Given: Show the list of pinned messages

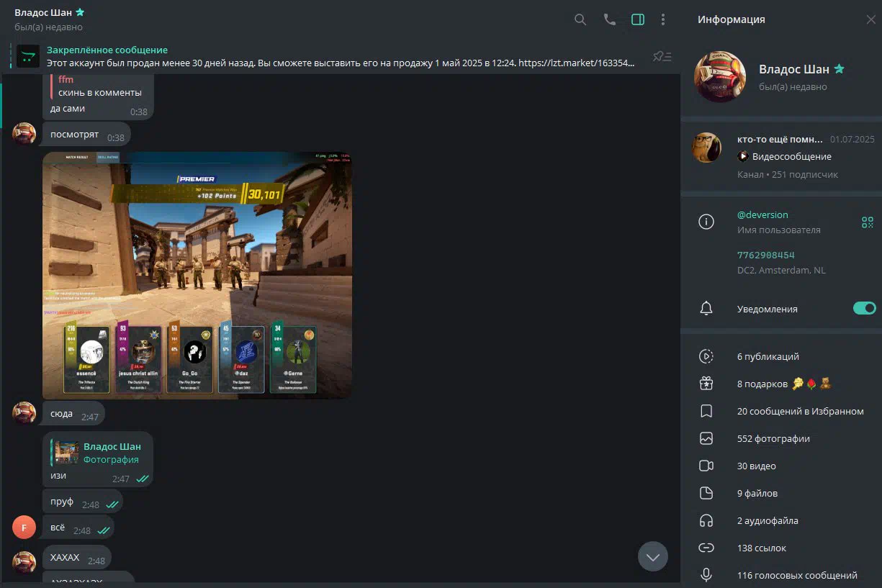Looking at the screenshot, I should coord(662,56).
